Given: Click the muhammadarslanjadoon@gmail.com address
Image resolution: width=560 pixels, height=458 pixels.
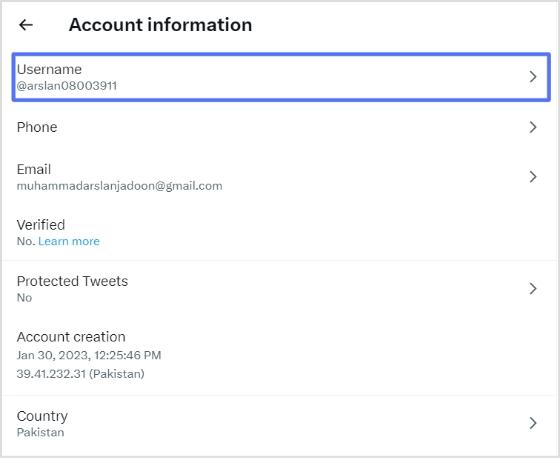Looking at the screenshot, I should (120, 186).
